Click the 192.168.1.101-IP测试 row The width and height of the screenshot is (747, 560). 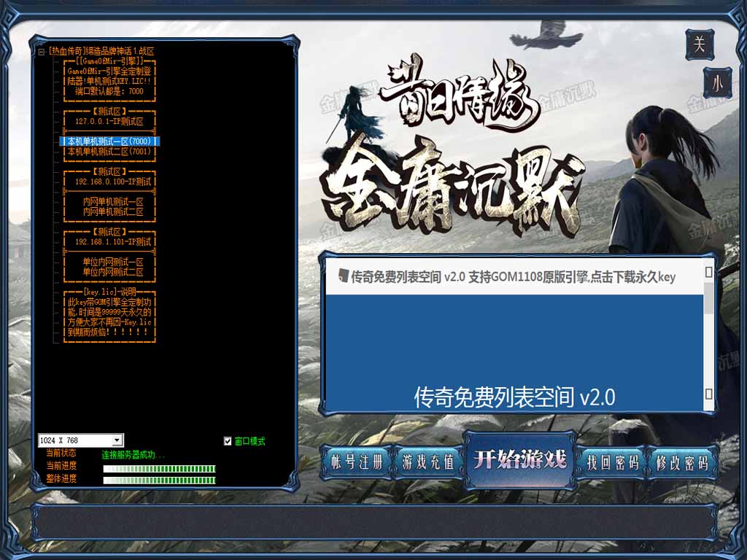113,242
